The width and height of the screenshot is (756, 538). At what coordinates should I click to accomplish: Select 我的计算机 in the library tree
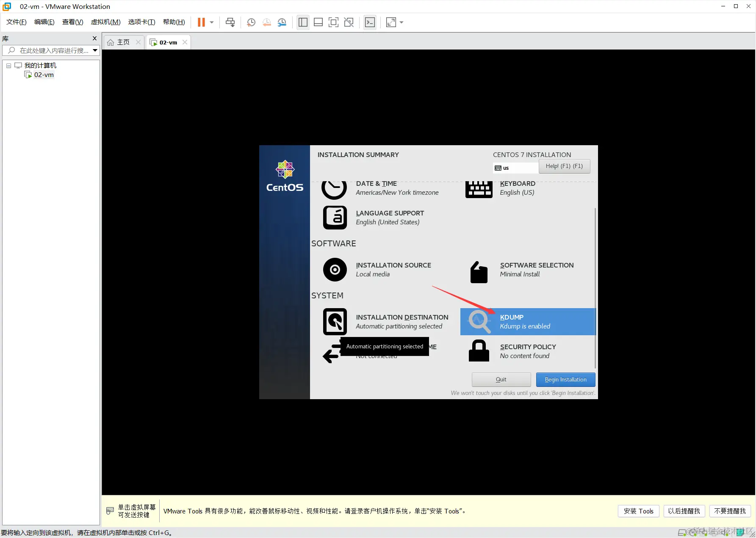pyautogui.click(x=40, y=66)
